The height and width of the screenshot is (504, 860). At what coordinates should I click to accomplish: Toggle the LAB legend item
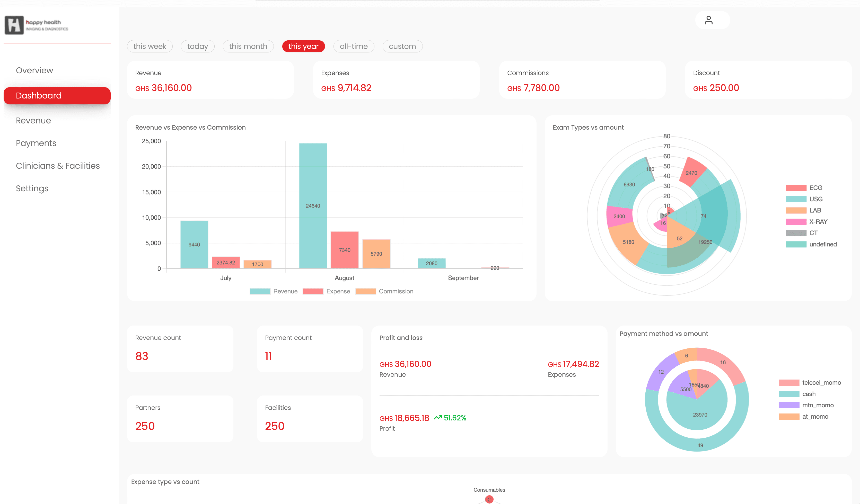pyautogui.click(x=803, y=210)
